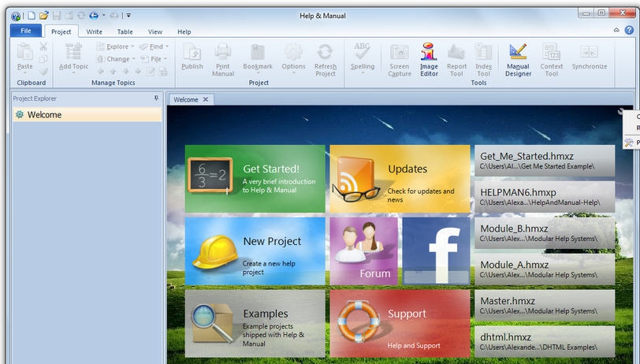Click the save disk quick access icon
640x364 pixels.
(56, 16)
